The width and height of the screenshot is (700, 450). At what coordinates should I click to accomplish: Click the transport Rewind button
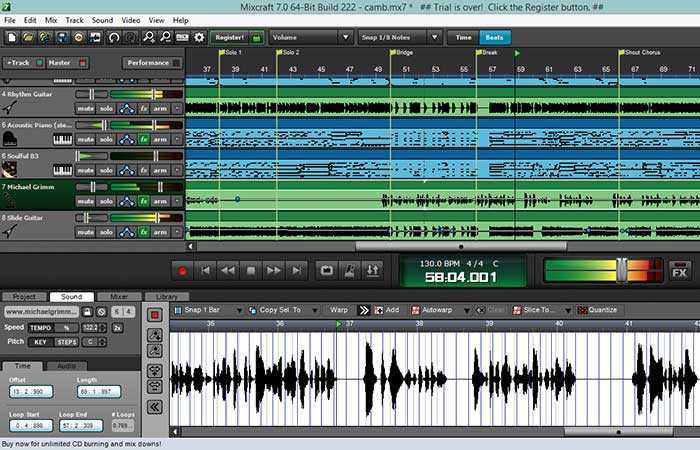click(228, 271)
